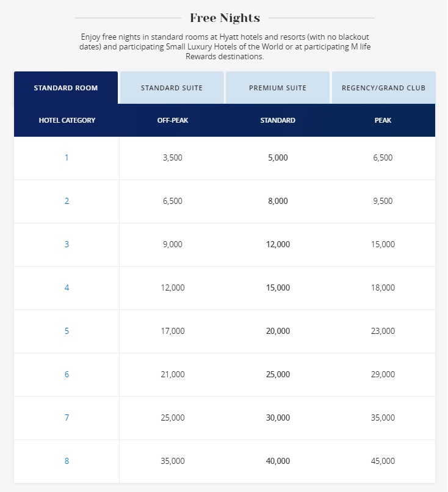Select the 40,000 standard value
The width and height of the screenshot is (448, 492).
click(278, 461)
